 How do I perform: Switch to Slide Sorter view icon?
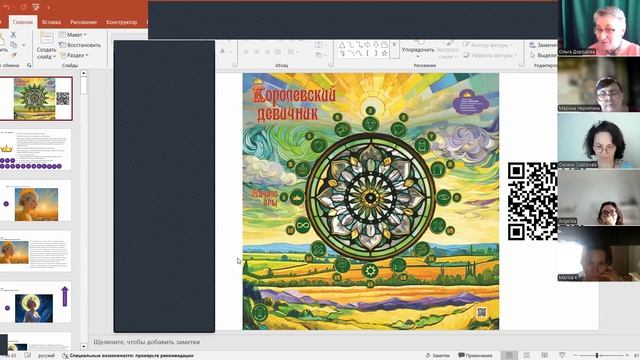[x=527, y=356]
